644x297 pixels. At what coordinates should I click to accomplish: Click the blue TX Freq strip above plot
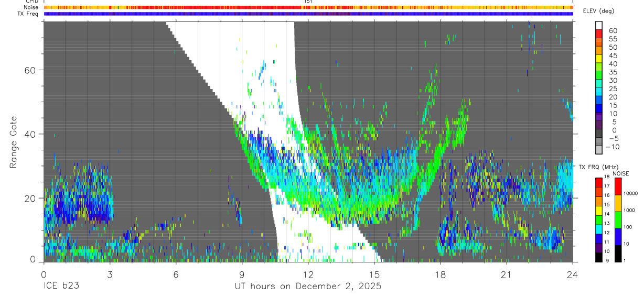pyautogui.click(x=308, y=14)
